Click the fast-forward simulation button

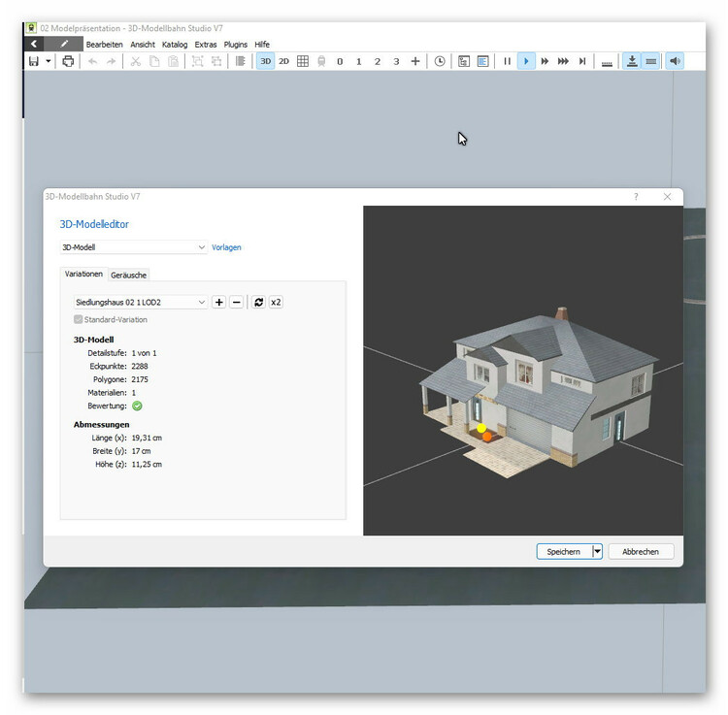[x=545, y=61]
